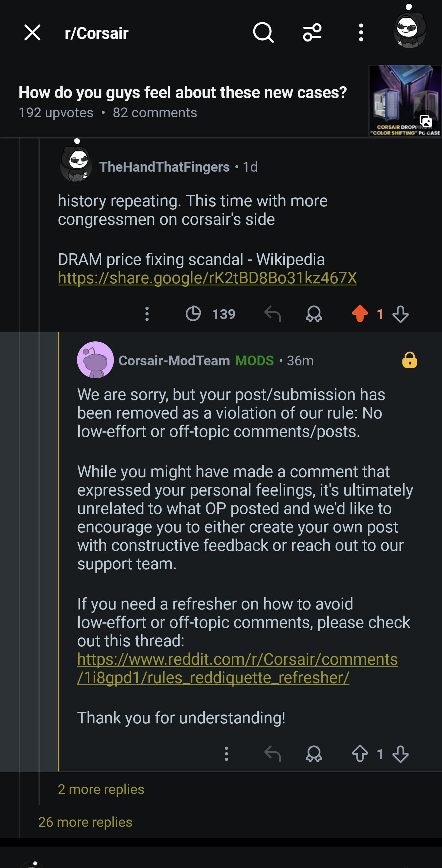442x868 pixels.
Task: Give award to TheHandThatFingers comment
Action: coord(314,314)
